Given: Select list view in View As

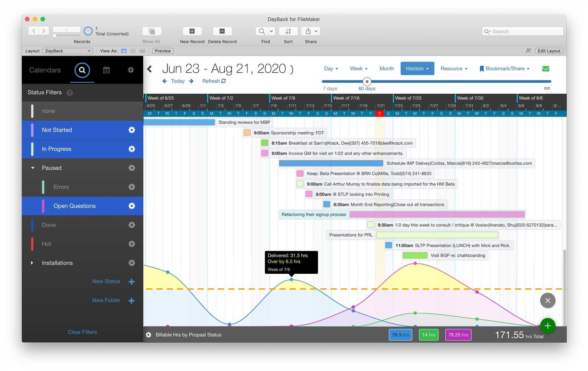Looking at the screenshot, I should coord(133,51).
